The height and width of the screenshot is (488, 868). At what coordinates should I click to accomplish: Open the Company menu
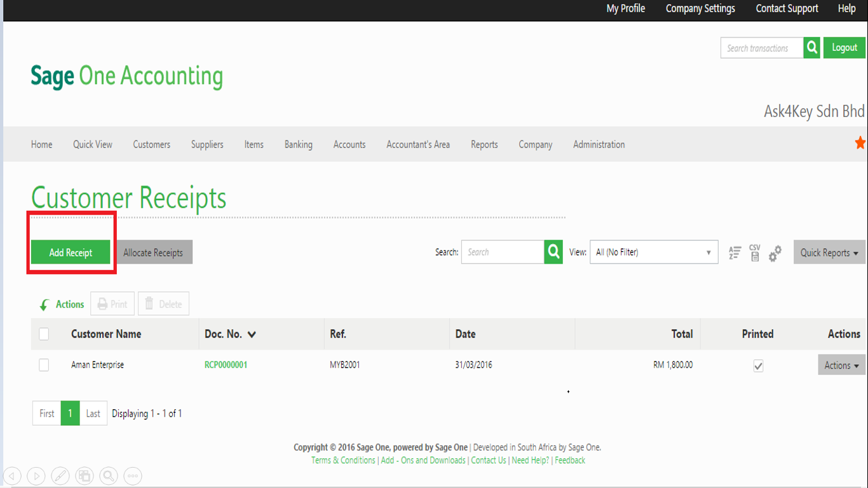click(x=536, y=144)
